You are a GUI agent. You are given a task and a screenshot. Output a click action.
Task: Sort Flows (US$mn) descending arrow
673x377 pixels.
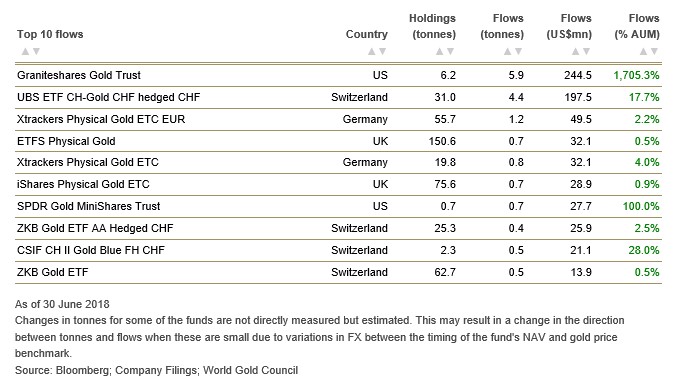pyautogui.click(x=587, y=52)
